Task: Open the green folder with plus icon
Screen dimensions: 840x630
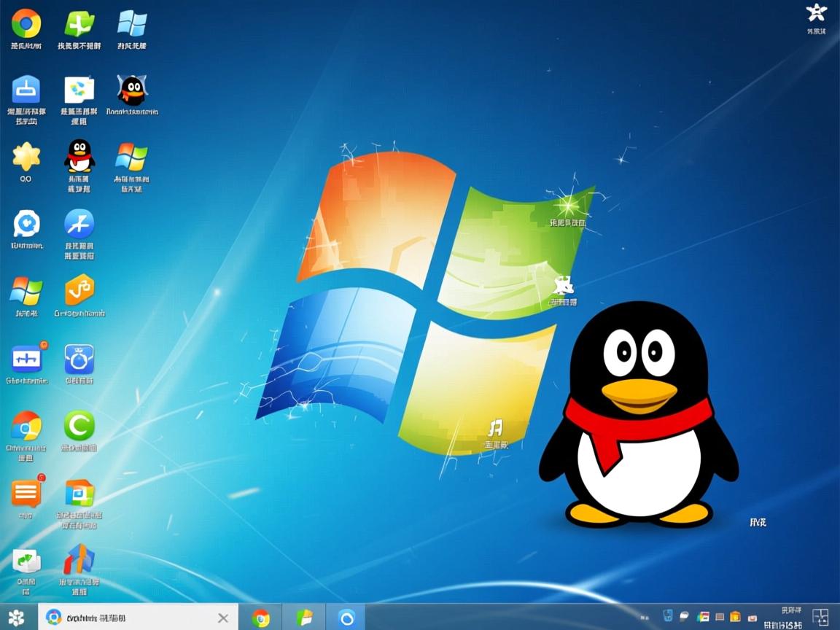Action: tap(79, 24)
